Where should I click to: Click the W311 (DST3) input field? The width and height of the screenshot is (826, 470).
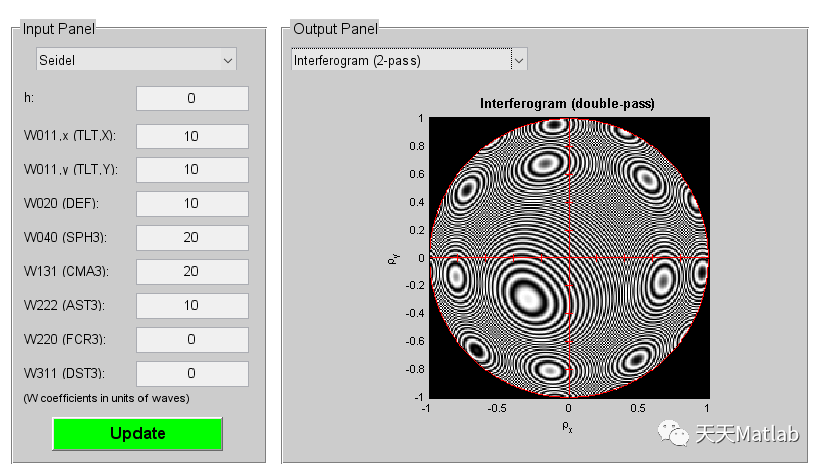pos(192,374)
